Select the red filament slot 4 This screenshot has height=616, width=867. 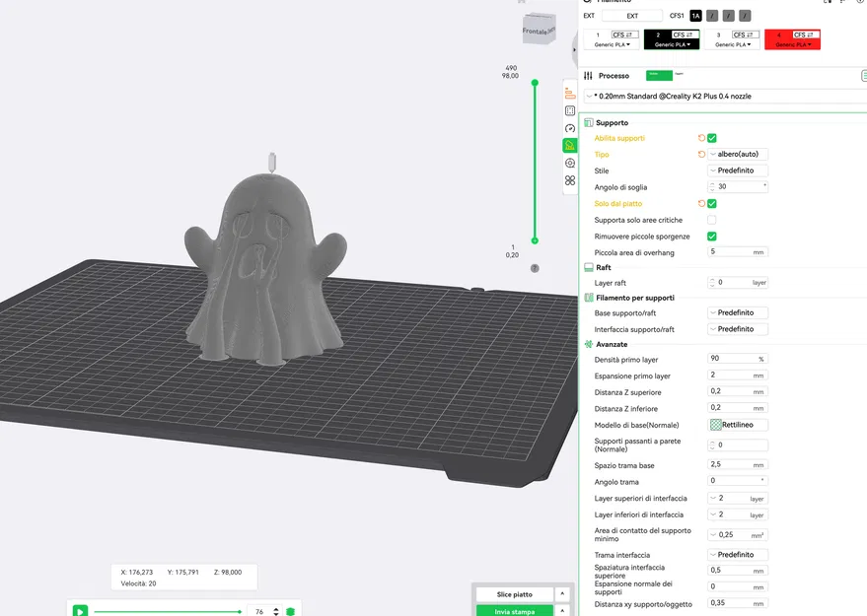791,39
